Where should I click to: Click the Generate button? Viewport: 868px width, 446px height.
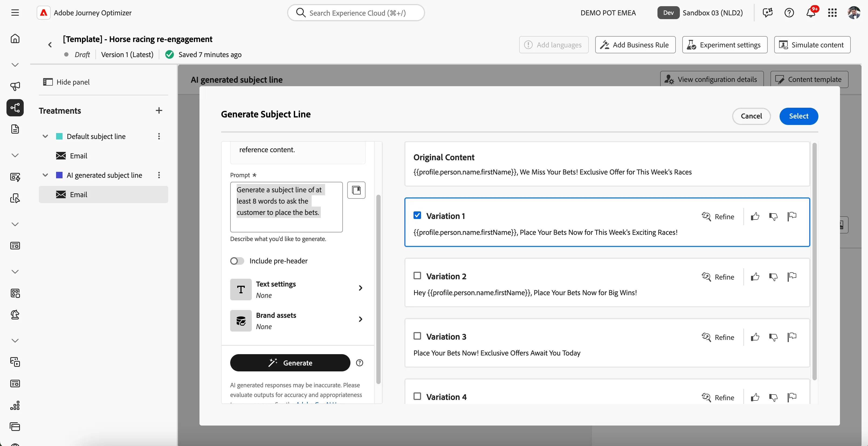coord(290,363)
